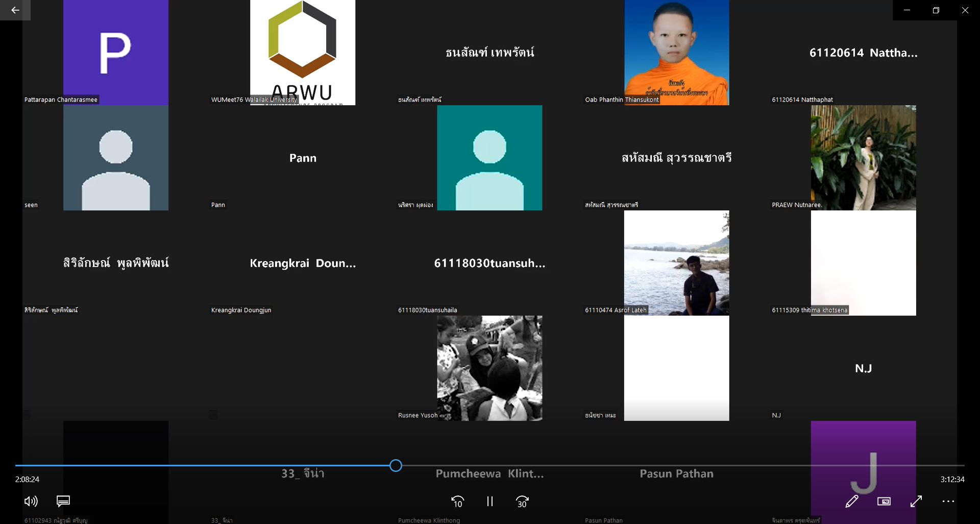Open the three-dot more options menu
This screenshot has width=980, height=524.
pos(948,502)
